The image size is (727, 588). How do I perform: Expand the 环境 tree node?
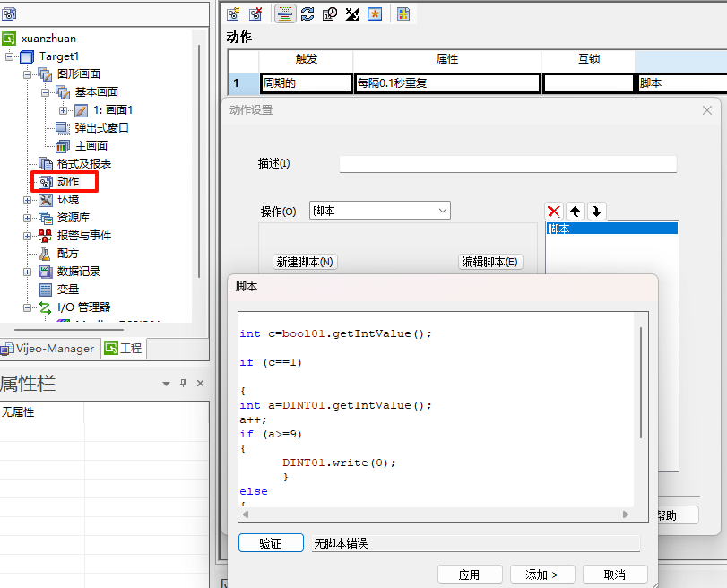point(28,200)
